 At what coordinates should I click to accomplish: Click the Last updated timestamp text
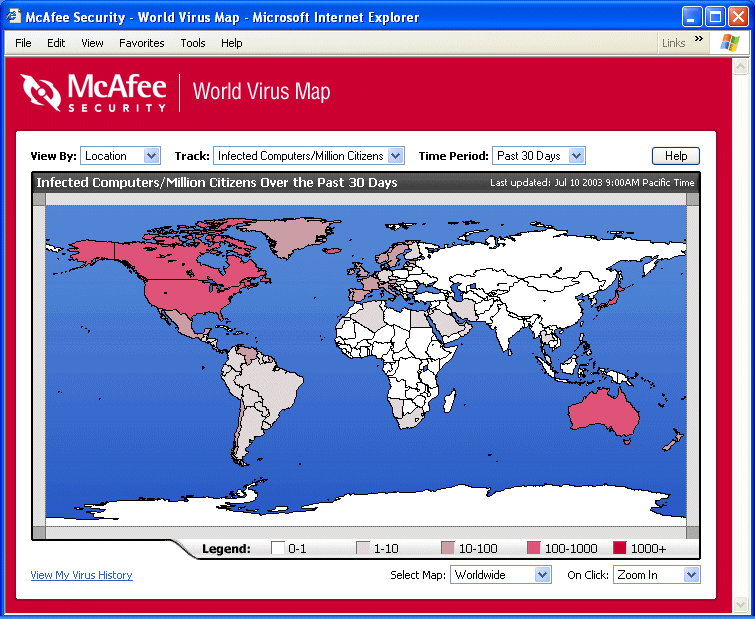point(592,182)
